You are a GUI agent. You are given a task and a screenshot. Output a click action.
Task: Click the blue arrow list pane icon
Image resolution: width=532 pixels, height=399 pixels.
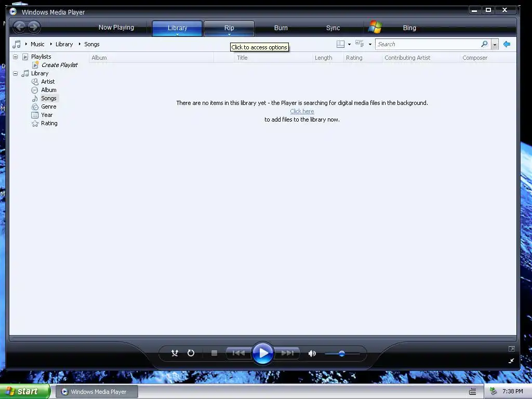(507, 44)
